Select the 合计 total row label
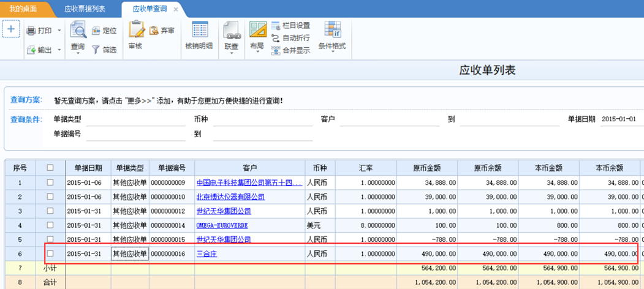 pos(50,282)
